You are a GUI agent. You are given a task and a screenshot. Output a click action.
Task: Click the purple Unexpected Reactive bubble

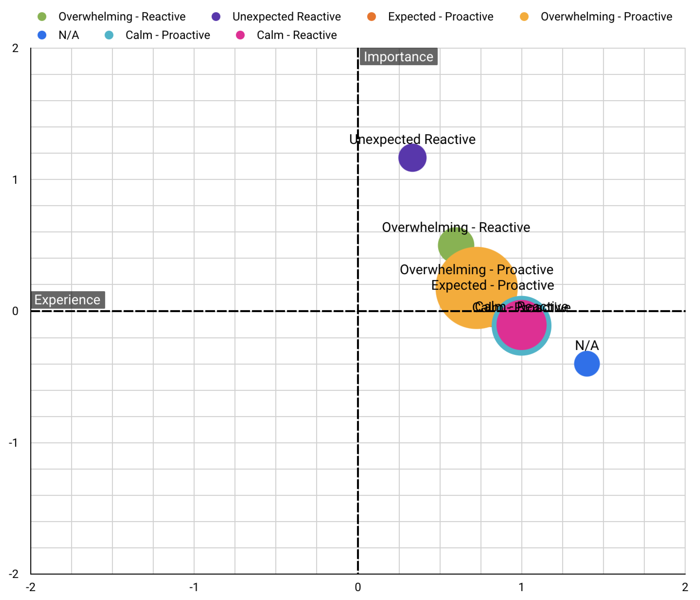click(x=412, y=158)
